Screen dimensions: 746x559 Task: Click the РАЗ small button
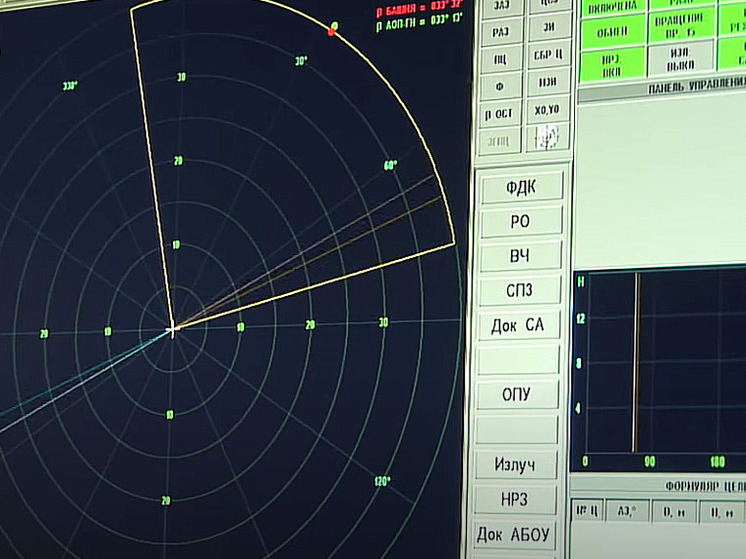[x=500, y=32]
